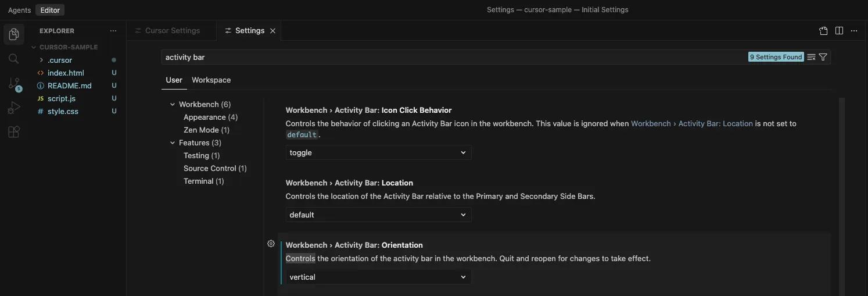Open the Icon Click Behavior dropdown
This screenshot has height=296, width=868.
point(378,152)
